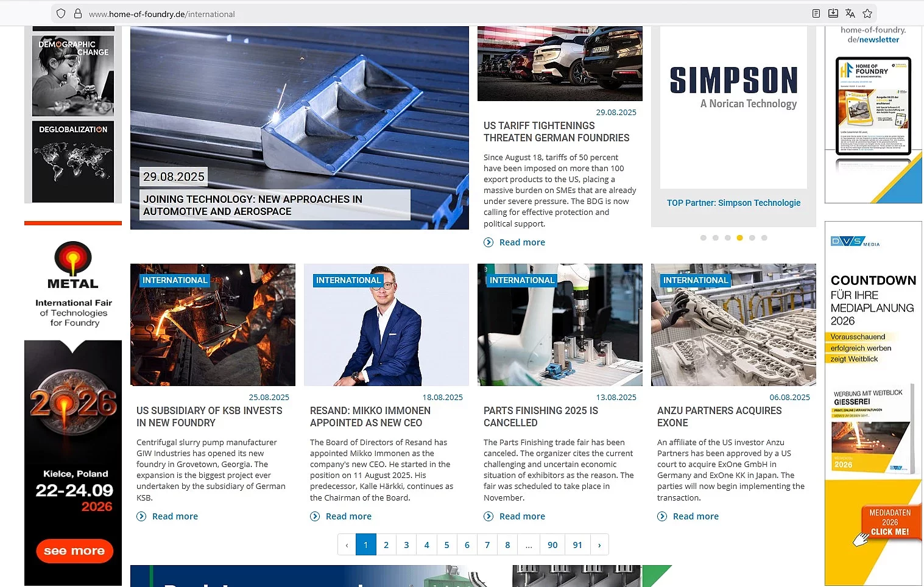Go to next page using pagination arrow

tap(599, 545)
